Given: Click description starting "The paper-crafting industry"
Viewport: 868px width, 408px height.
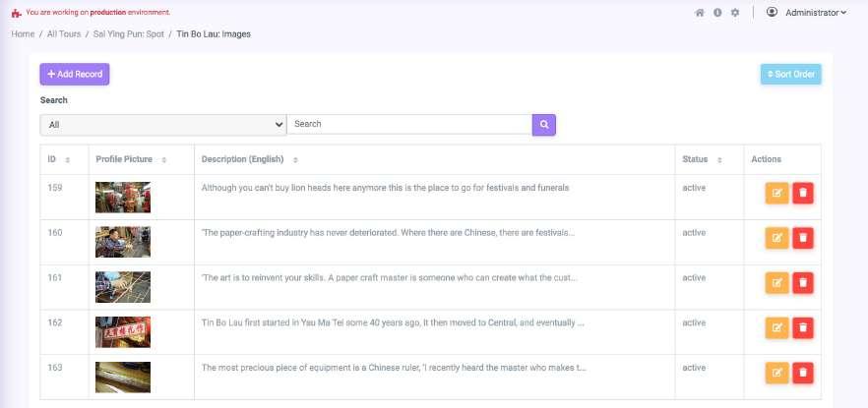Looking at the screenshot, I should pos(388,233).
